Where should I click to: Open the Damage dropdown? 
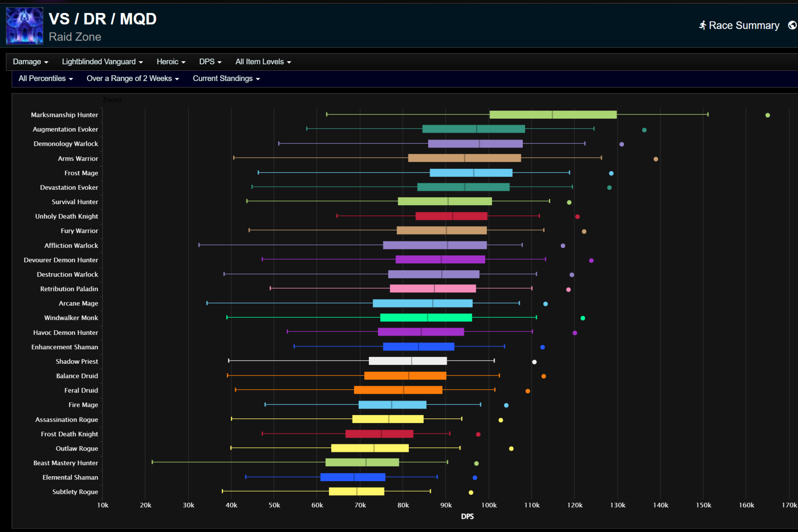[30, 62]
